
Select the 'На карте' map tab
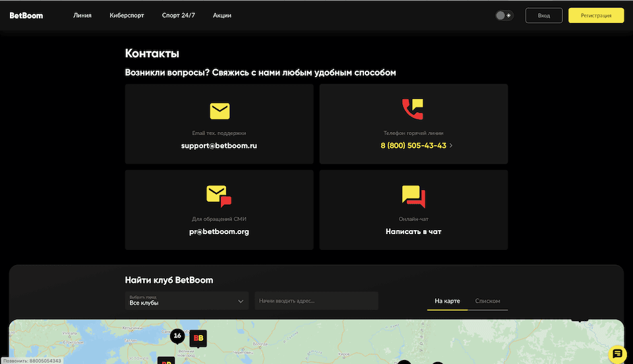447,301
